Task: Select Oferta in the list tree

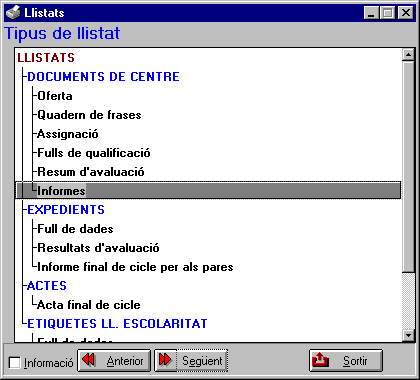Action: (55, 96)
